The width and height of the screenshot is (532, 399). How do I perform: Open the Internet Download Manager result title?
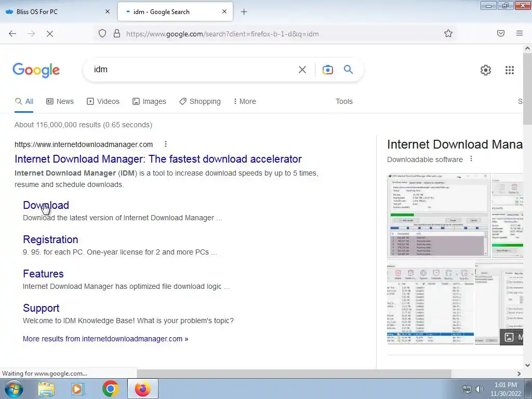point(158,159)
